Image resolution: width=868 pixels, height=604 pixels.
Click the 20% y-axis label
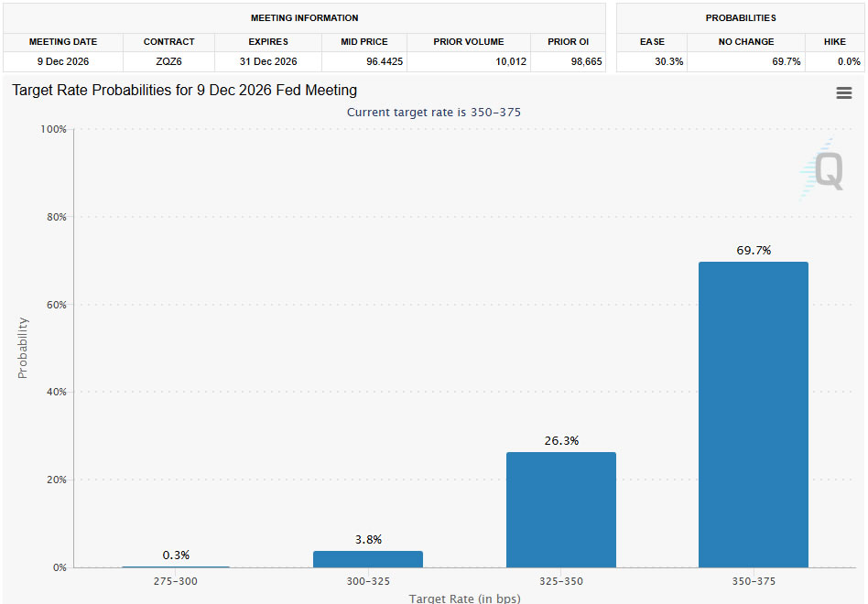[56, 480]
